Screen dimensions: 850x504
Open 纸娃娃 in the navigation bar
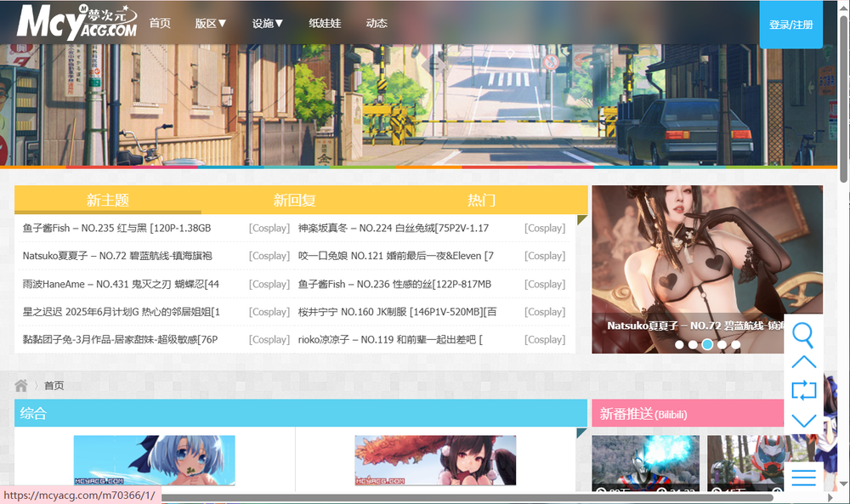(x=325, y=23)
